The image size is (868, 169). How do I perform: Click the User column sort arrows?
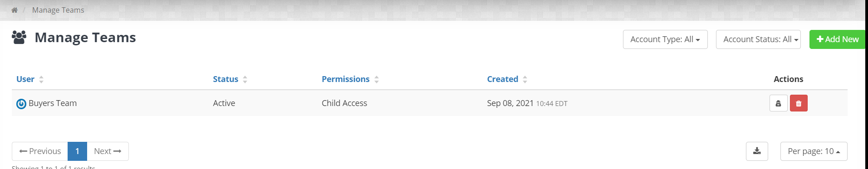click(x=41, y=79)
